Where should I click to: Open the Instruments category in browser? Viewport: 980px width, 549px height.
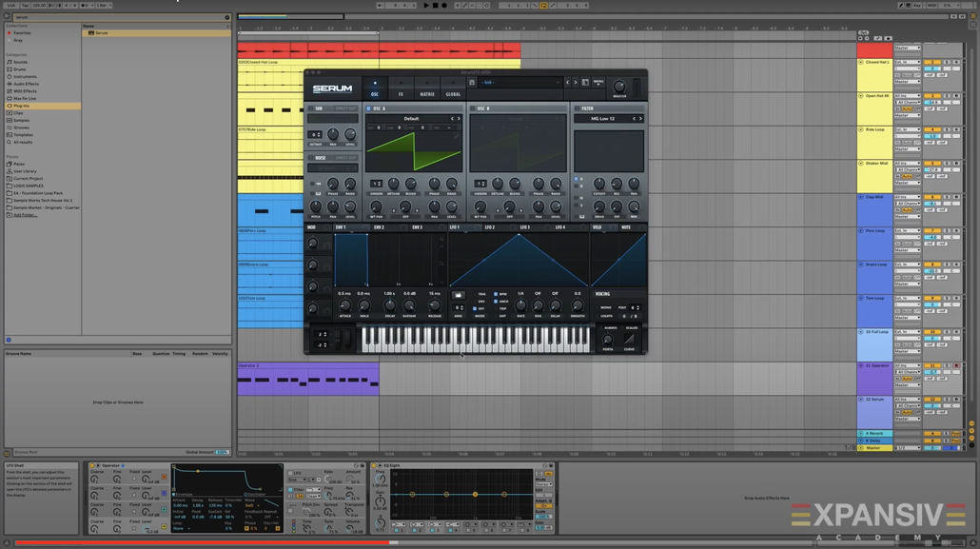click(x=25, y=76)
